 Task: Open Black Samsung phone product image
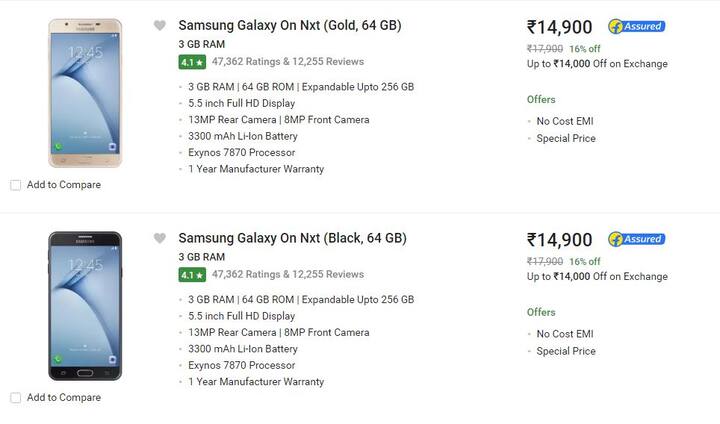point(84,305)
